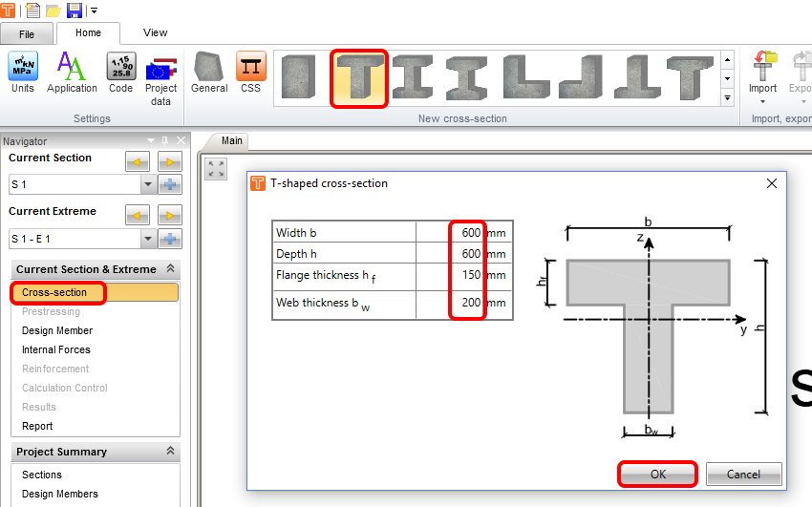The height and width of the screenshot is (507, 812).
Task: Select the inverted T cross-section
Action: (x=637, y=77)
